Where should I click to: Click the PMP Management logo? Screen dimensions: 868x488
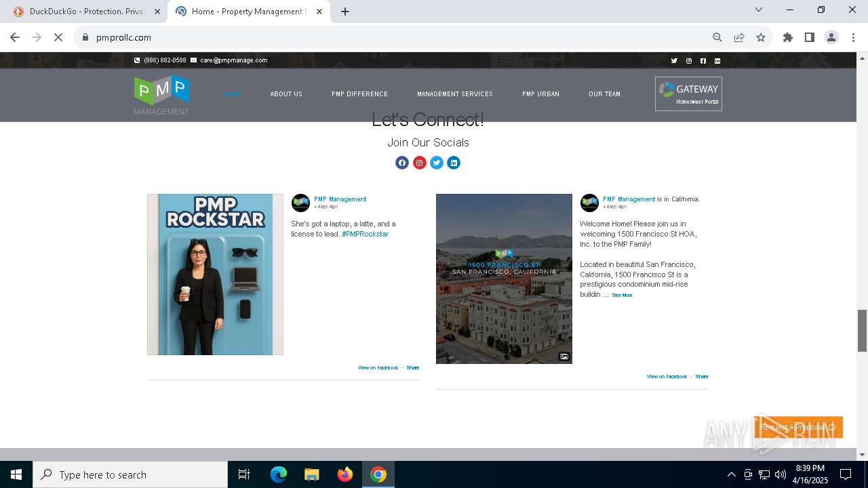pos(161,95)
